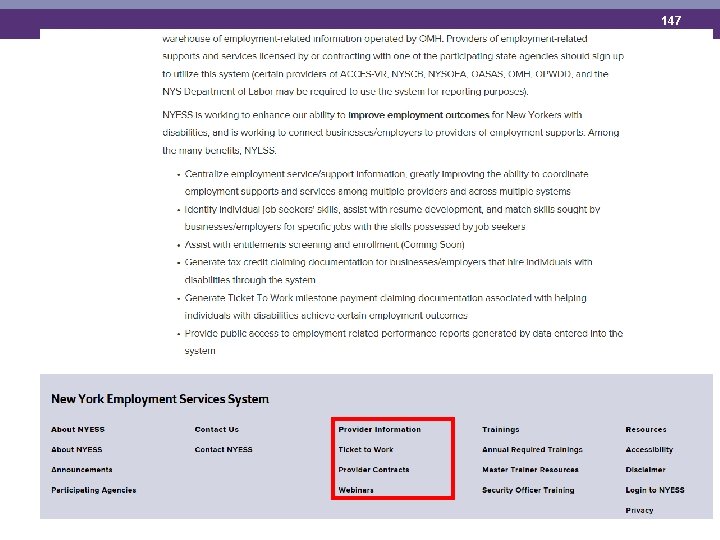Click the line beginning 'NYS Department of Labor'

[345, 91]
